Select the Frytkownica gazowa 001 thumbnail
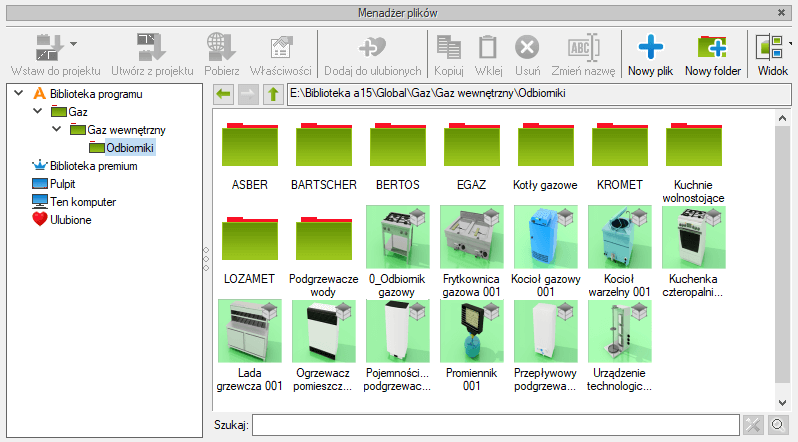This screenshot has width=798, height=442. [471, 237]
